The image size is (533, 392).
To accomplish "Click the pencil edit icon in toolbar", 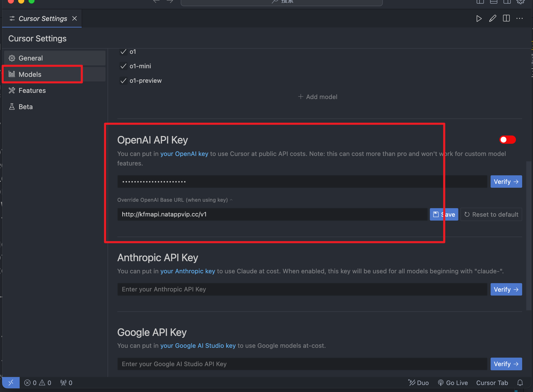I will [493, 19].
